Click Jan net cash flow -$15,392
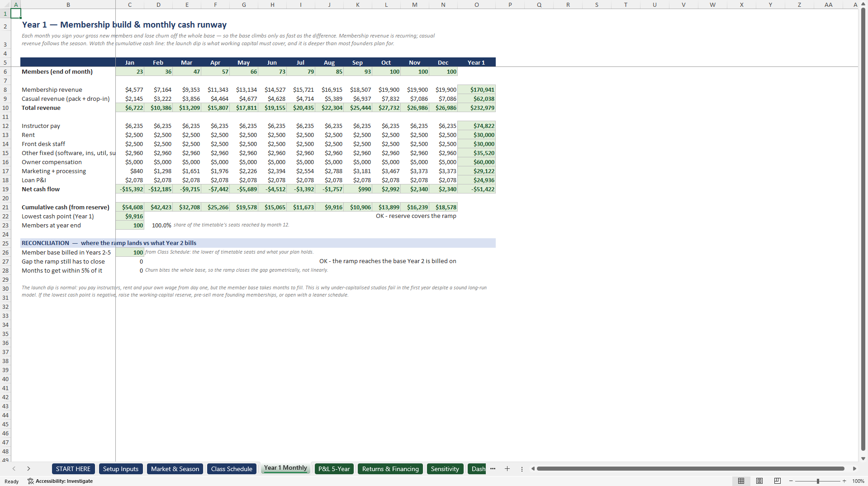This screenshot has height=486, width=868. tap(130, 189)
